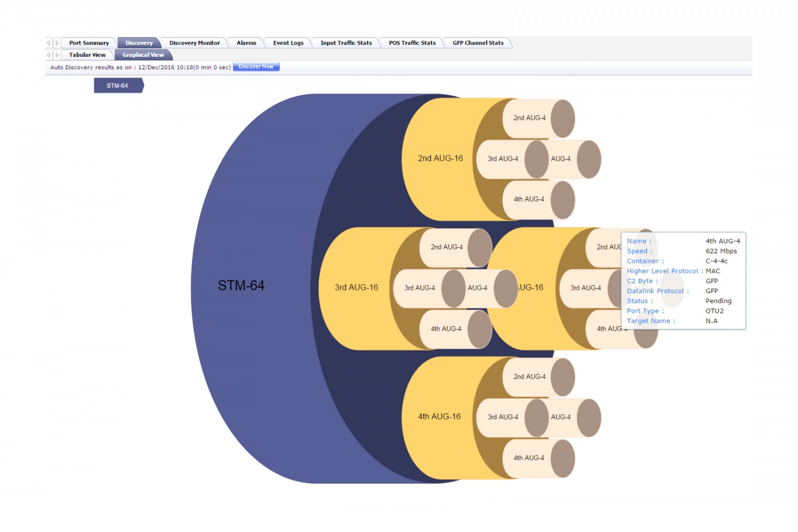Click the Target Name label
This screenshot has height=532, width=798.
click(651, 321)
